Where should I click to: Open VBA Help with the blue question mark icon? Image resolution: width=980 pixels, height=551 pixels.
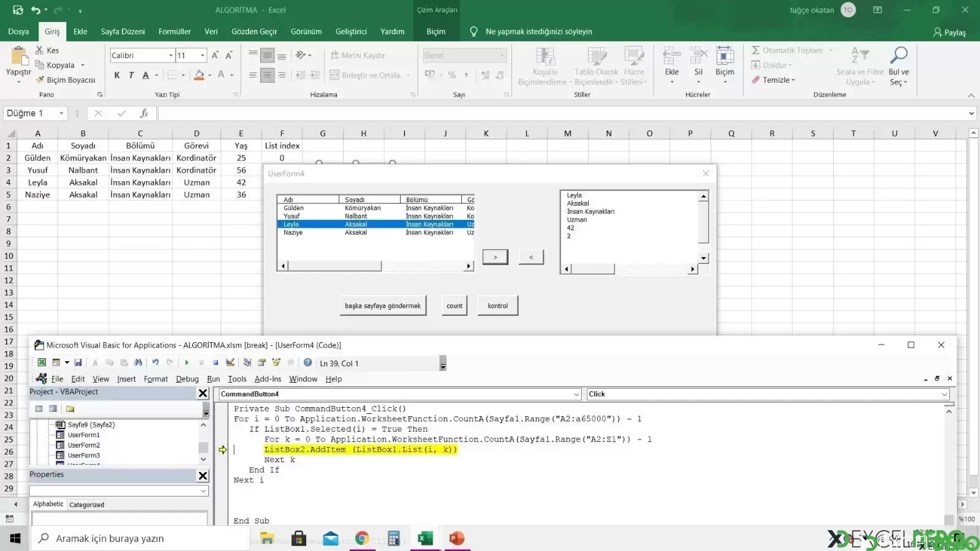[x=308, y=362]
